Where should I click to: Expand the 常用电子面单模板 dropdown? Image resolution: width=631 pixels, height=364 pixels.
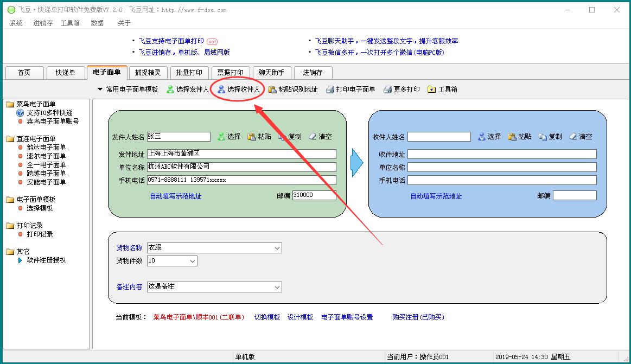tap(100, 90)
